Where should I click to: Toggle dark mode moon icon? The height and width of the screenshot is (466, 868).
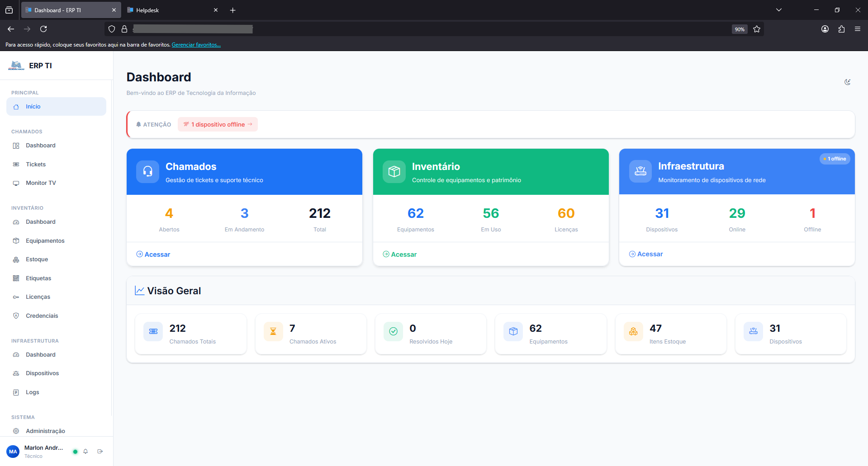pyautogui.click(x=847, y=82)
